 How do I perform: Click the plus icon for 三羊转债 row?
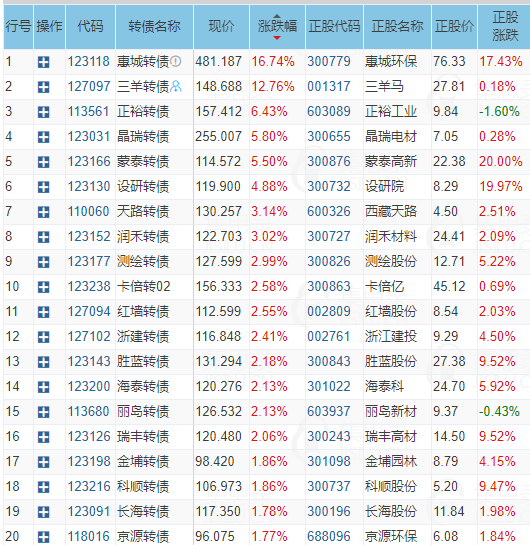tap(43, 87)
